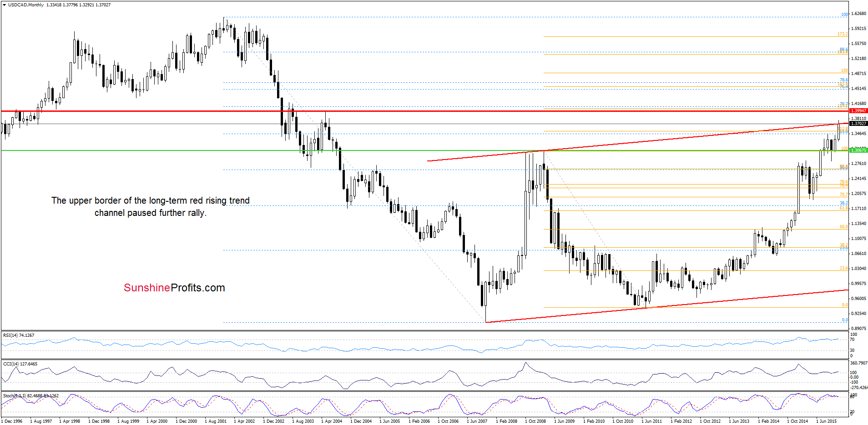
Task: Click the 1 Jun 2005 date label
Action: coord(390,421)
